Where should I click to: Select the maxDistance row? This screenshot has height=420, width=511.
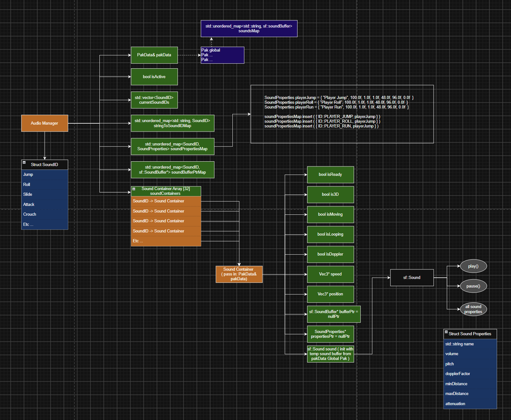point(470,394)
